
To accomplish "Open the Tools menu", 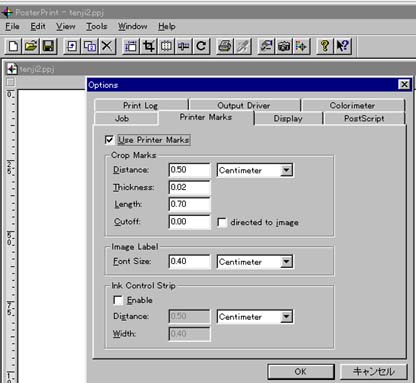I will 97,26.
